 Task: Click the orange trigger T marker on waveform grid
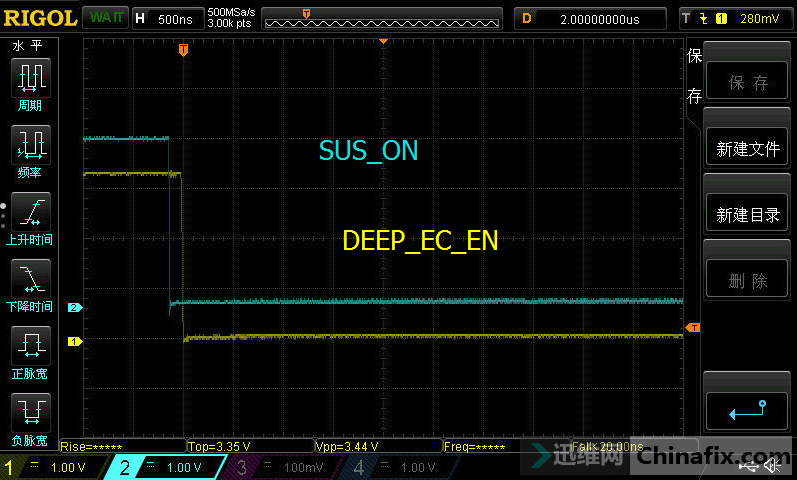pyautogui.click(x=183, y=50)
